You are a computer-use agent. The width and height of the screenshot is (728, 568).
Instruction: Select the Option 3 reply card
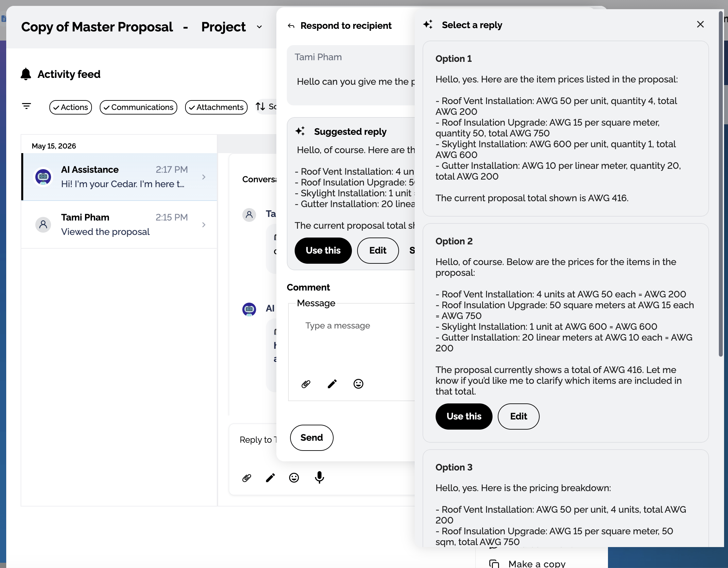(x=565, y=498)
